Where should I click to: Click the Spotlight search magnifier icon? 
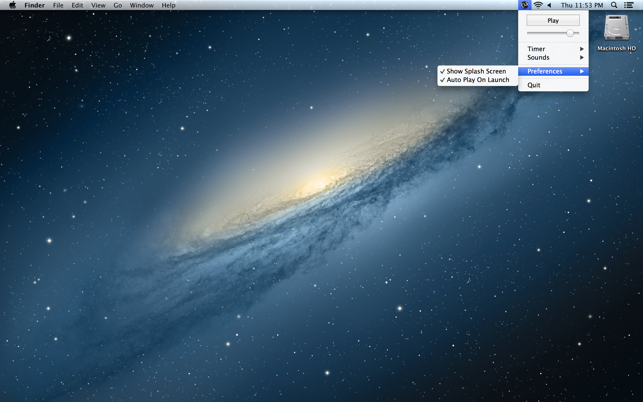(614, 5)
